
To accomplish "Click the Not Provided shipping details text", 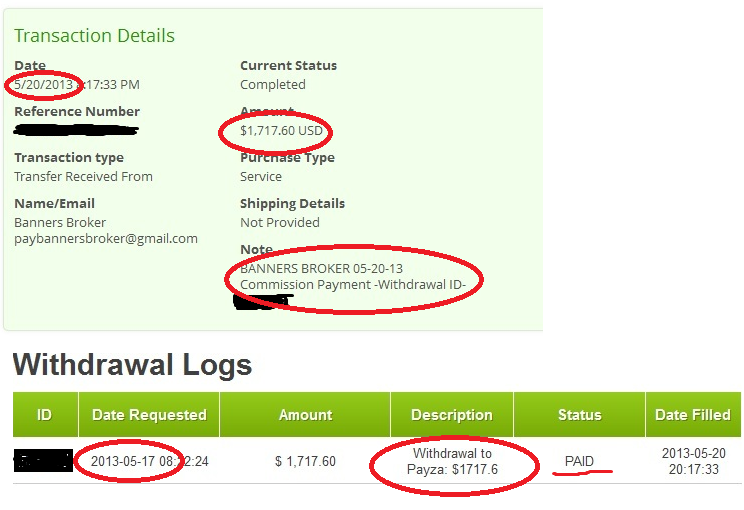I will (x=279, y=222).
